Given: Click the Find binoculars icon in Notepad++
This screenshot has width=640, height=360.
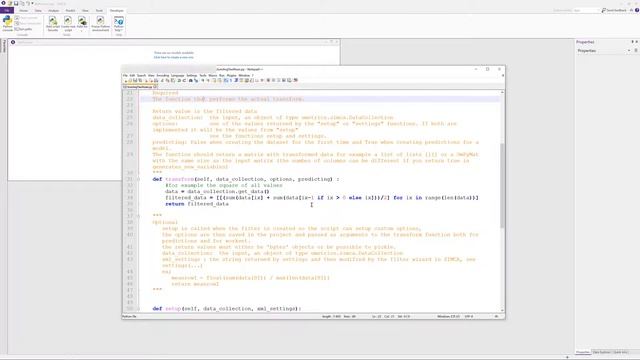Looking at the screenshot, I should 191,81.
